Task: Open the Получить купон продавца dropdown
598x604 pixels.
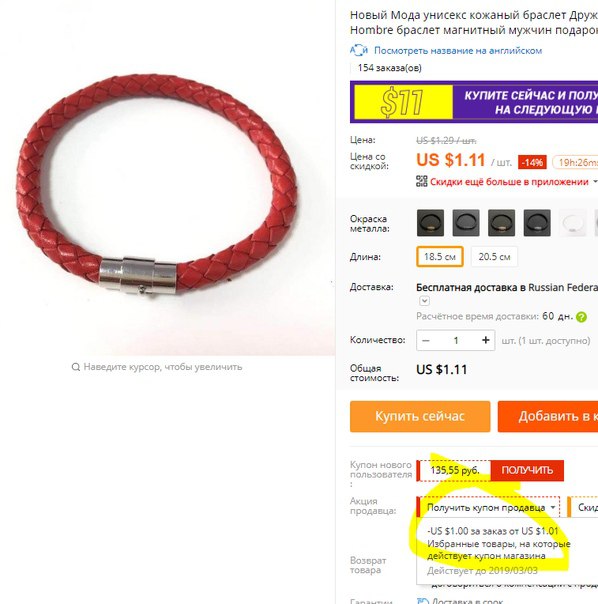Action: (489, 507)
